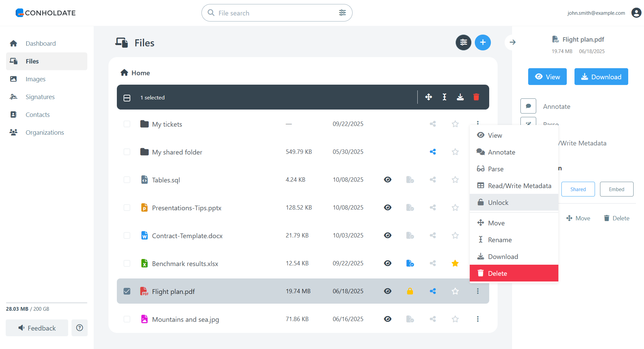Viewport: 644px width, 349px height.
Task: Collapse the details panel with arrow
Action: point(512,42)
